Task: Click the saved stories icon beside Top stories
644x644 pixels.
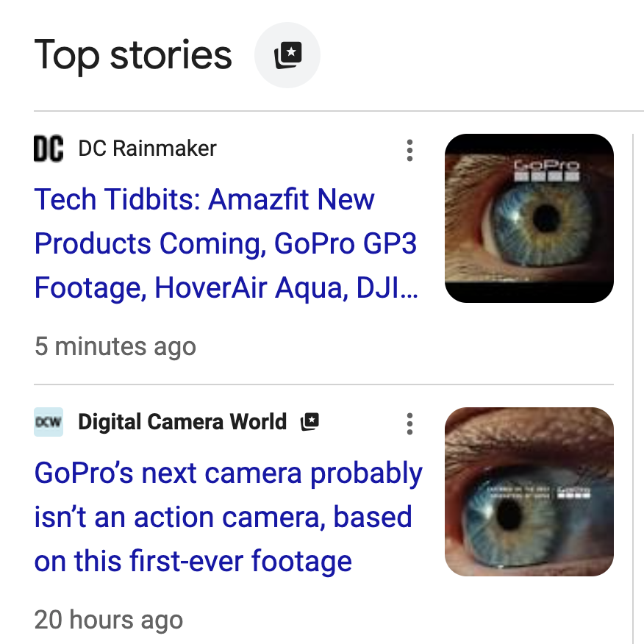Action: [287, 56]
